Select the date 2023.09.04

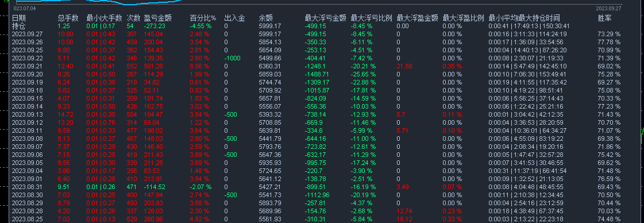(x=28, y=171)
